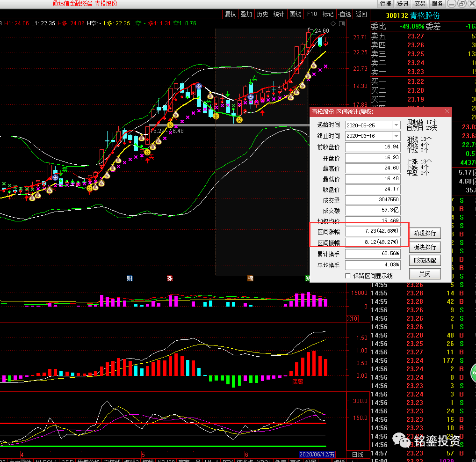The height and width of the screenshot is (462, 476).
Task: Click -自选 to remove from watchlist
Action: tap(345, 15)
